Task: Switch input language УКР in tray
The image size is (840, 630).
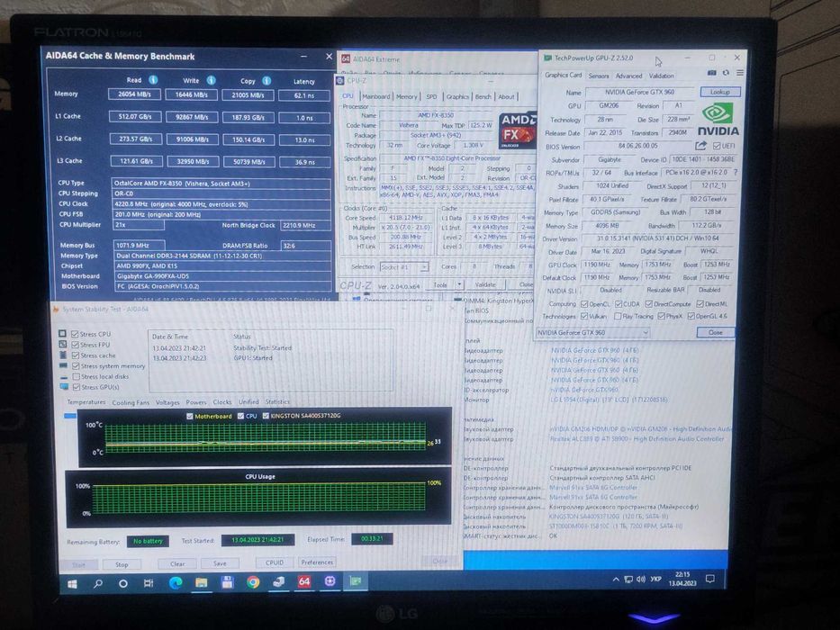Action: tap(655, 579)
